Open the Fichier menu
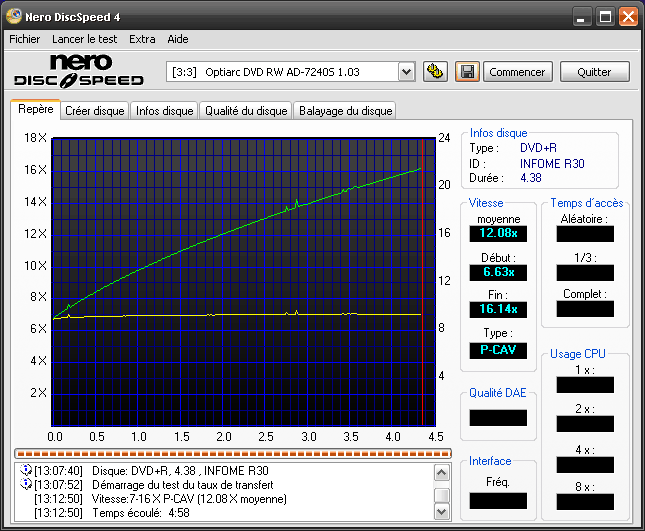Viewport: 645px width, 531px height. (x=25, y=39)
